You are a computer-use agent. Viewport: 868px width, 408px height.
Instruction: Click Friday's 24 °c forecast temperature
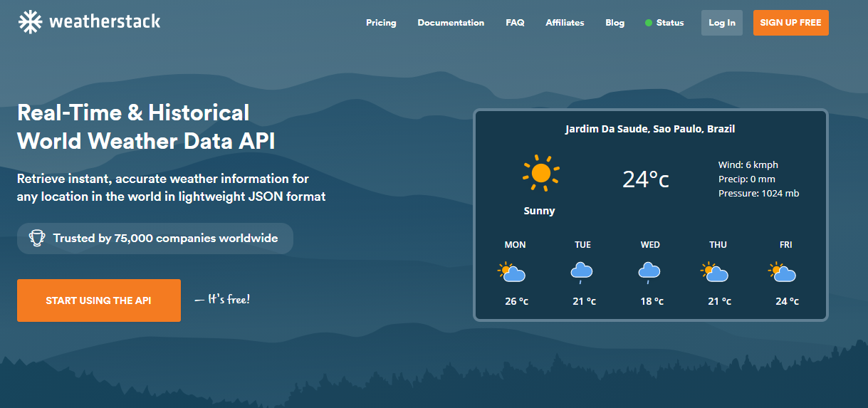[x=787, y=301]
